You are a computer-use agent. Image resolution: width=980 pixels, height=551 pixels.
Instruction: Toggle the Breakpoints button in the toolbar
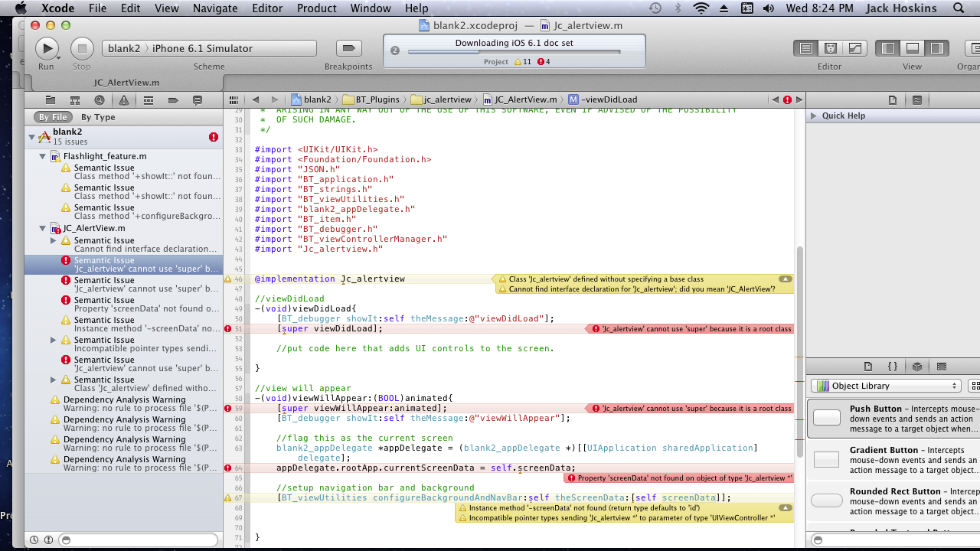click(x=348, y=48)
